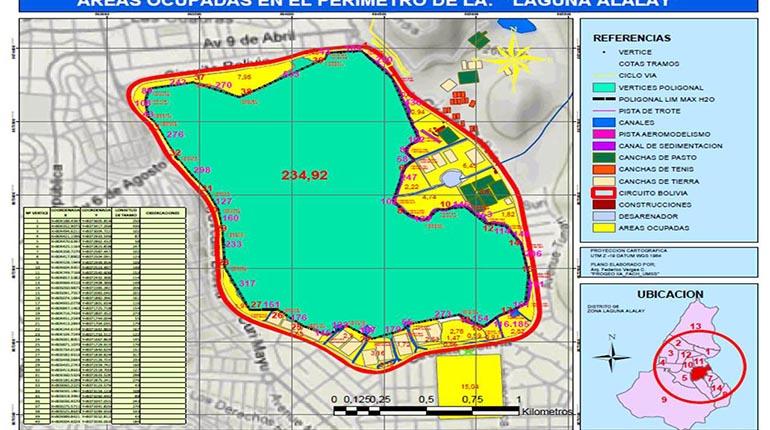Screen dimensions: 770x430
Task: Select the red highlighted zone in UBICACION map
Action: (699, 375)
